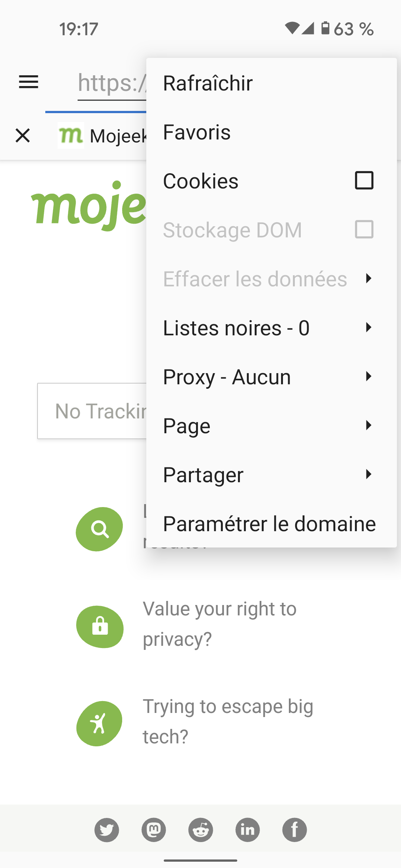Focus the No Tracking search field
The width and height of the screenshot is (401, 868).
tap(93, 411)
